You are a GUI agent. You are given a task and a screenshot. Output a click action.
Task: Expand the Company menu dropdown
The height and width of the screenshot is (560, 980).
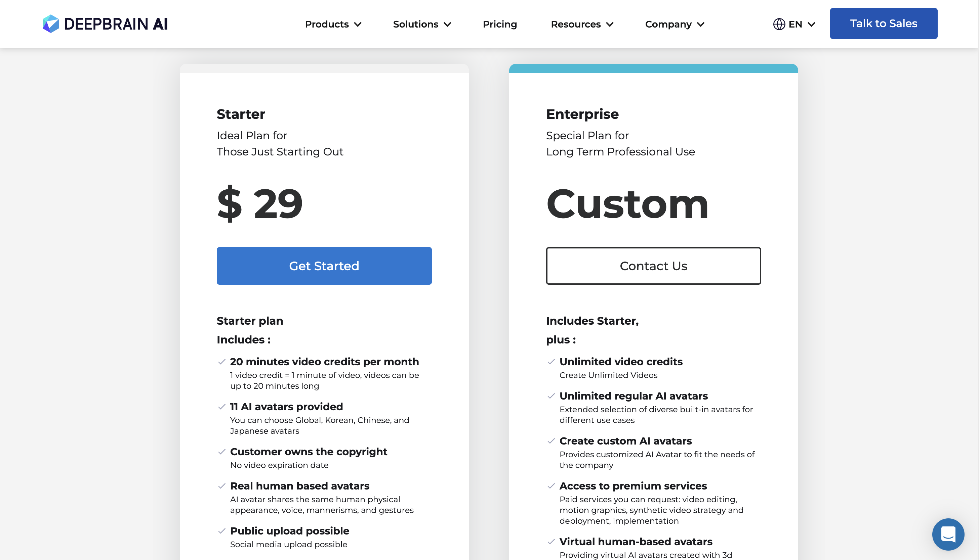[675, 24]
